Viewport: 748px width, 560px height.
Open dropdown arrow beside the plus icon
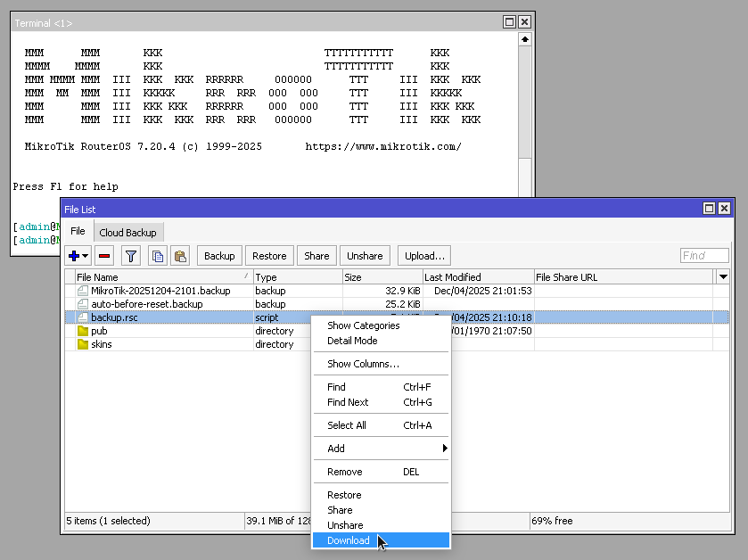[86, 257]
